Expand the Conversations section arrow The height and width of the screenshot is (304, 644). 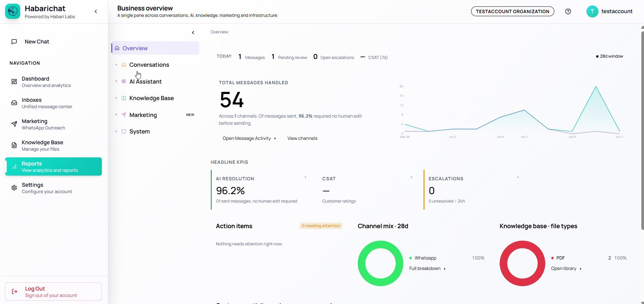[116, 65]
